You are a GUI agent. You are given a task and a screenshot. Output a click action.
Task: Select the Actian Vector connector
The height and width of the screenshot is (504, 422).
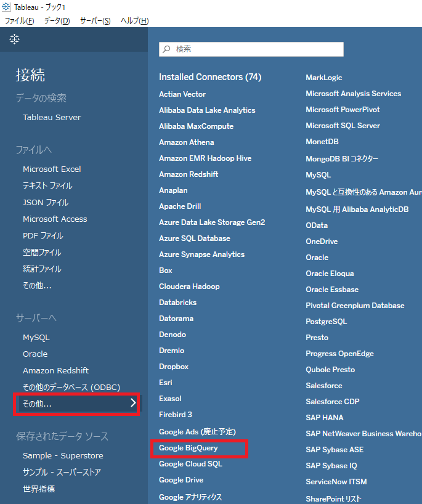[x=182, y=94]
